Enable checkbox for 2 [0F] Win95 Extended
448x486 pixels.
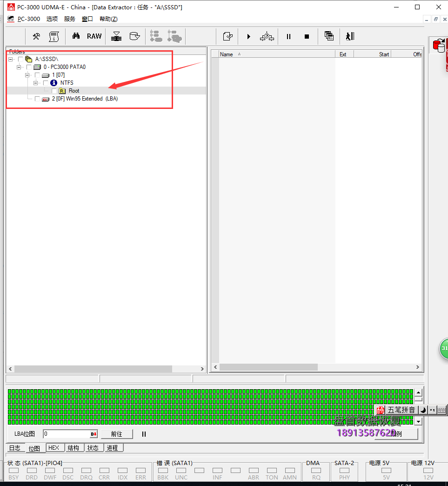coord(37,99)
